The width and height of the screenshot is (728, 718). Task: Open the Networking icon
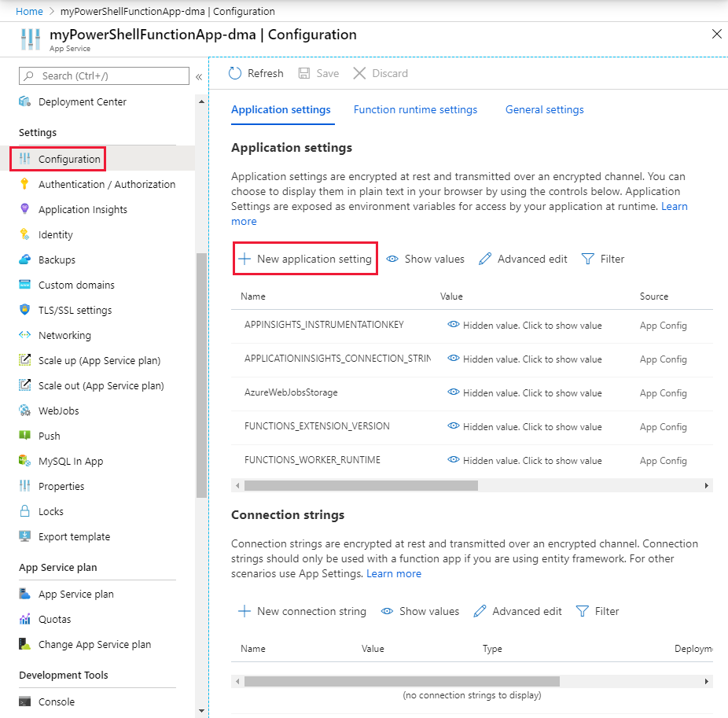click(x=24, y=334)
